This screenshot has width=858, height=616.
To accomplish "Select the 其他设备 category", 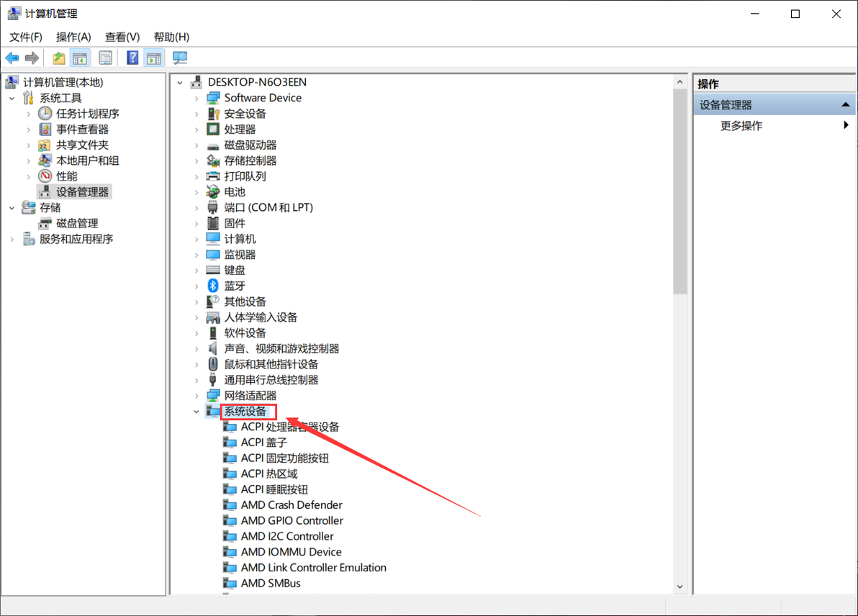I will coord(245,302).
